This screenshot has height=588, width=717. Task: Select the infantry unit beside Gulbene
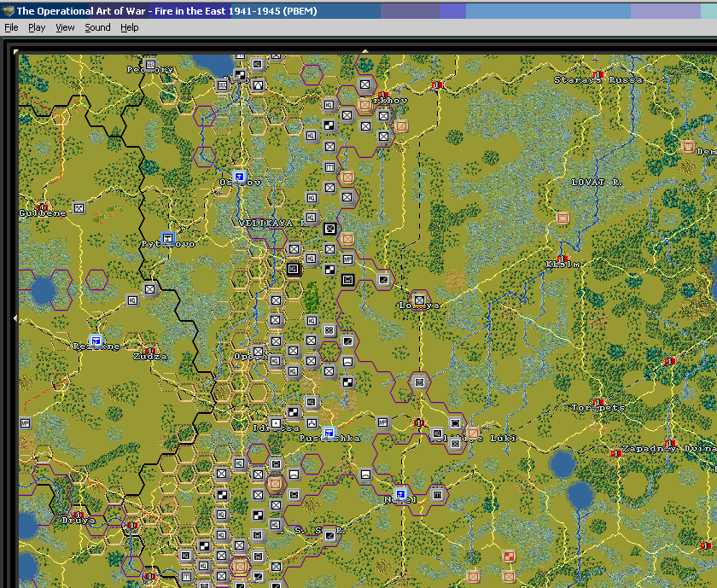point(79,208)
